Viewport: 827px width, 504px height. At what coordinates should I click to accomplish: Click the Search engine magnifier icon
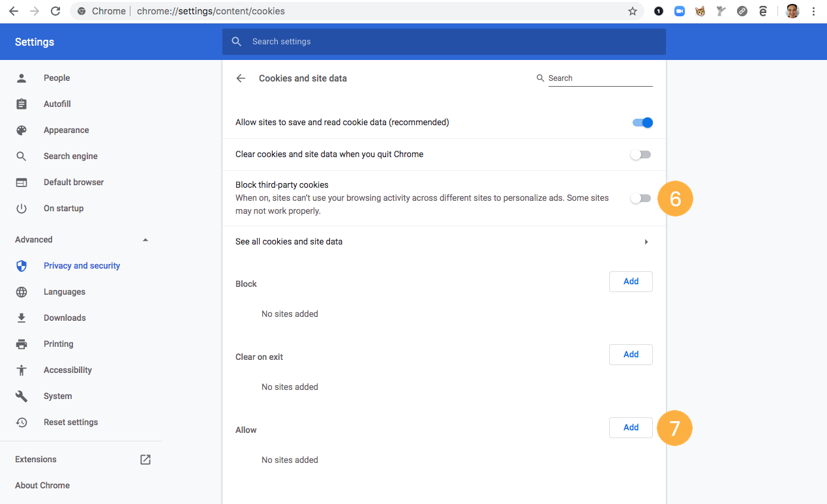click(x=22, y=156)
